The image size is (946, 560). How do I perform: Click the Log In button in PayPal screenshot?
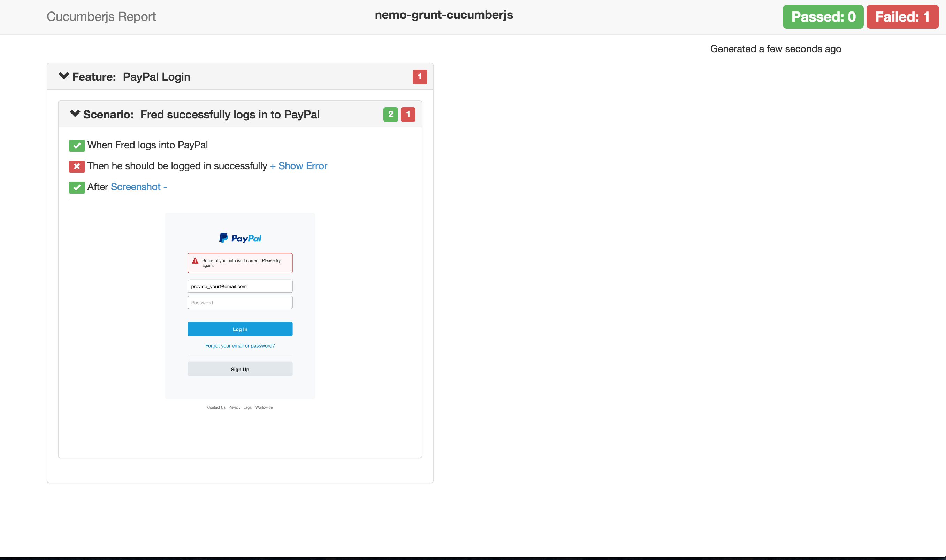coord(239,329)
